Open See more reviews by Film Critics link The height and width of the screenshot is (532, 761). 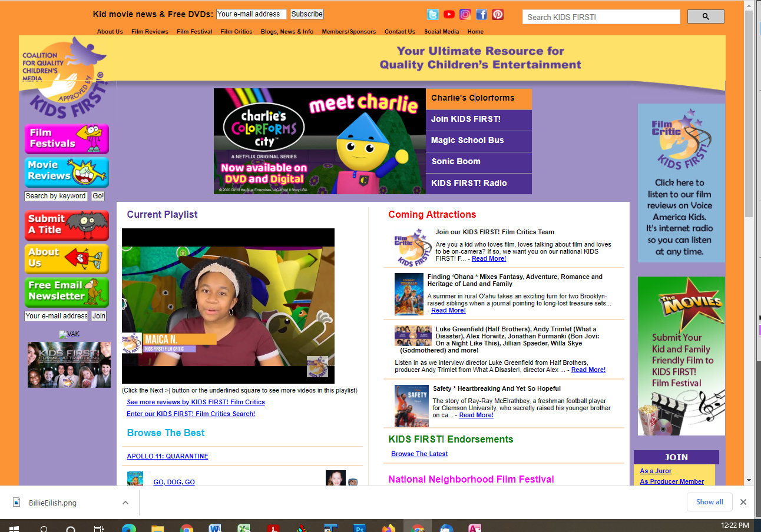click(196, 402)
